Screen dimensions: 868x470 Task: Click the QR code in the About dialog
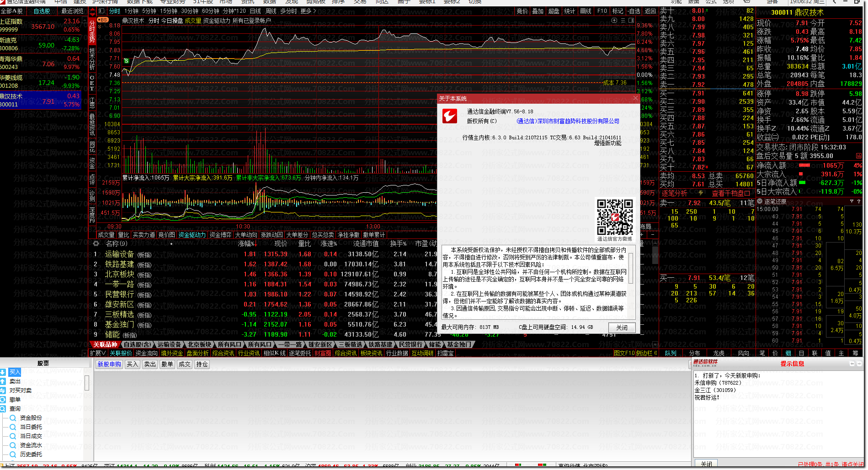point(615,217)
